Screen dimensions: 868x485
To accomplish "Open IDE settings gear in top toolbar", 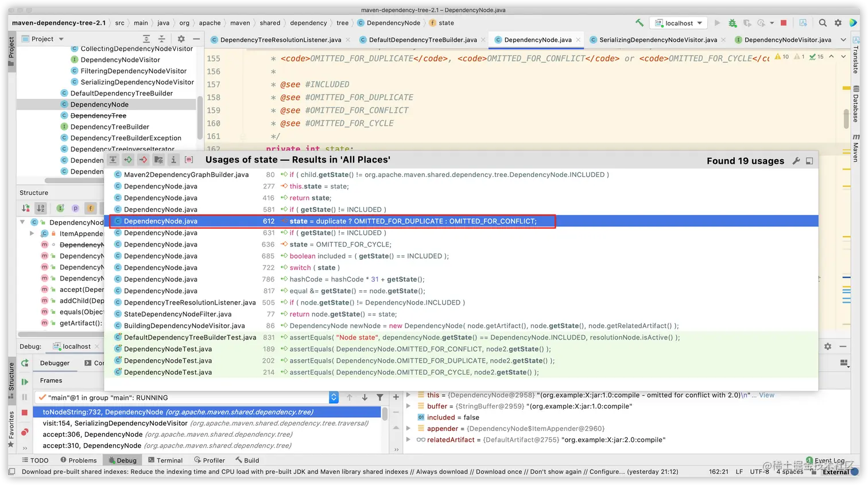I will coord(838,23).
